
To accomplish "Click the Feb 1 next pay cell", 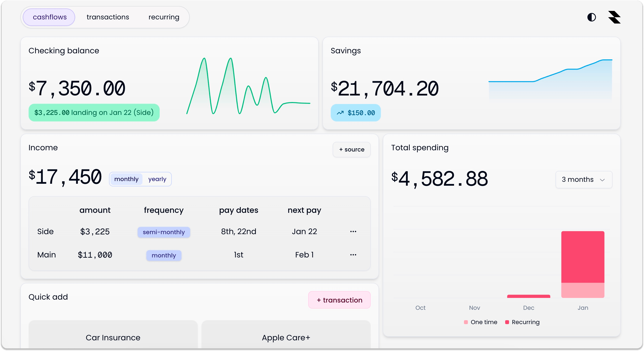I will click(304, 255).
